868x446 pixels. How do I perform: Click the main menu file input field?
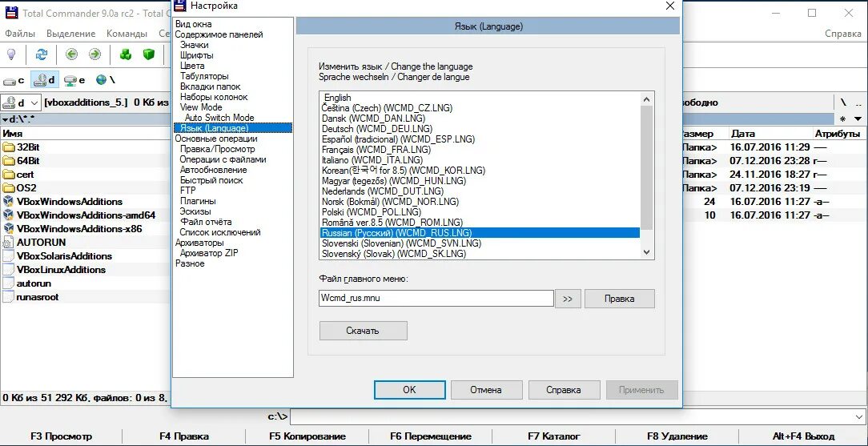click(436, 298)
